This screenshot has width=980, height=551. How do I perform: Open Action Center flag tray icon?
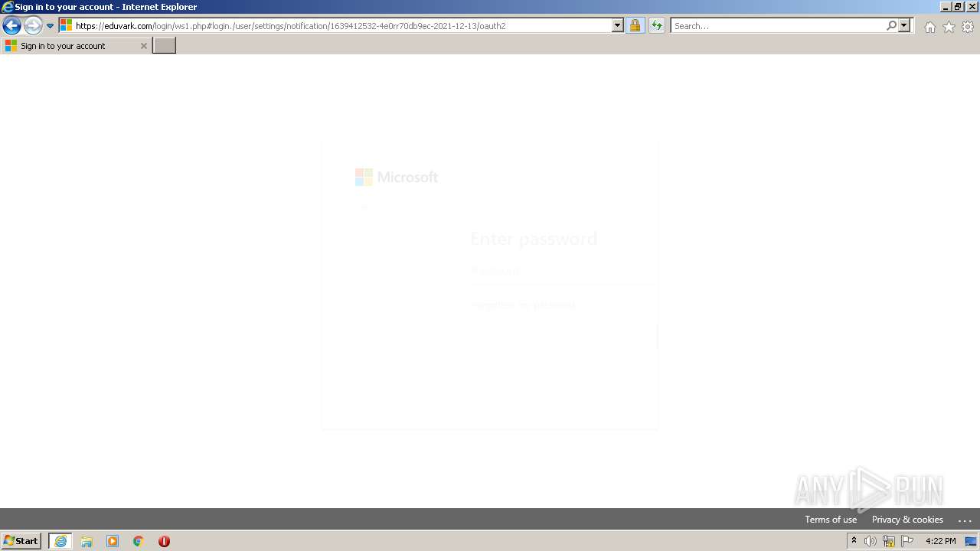(x=907, y=541)
